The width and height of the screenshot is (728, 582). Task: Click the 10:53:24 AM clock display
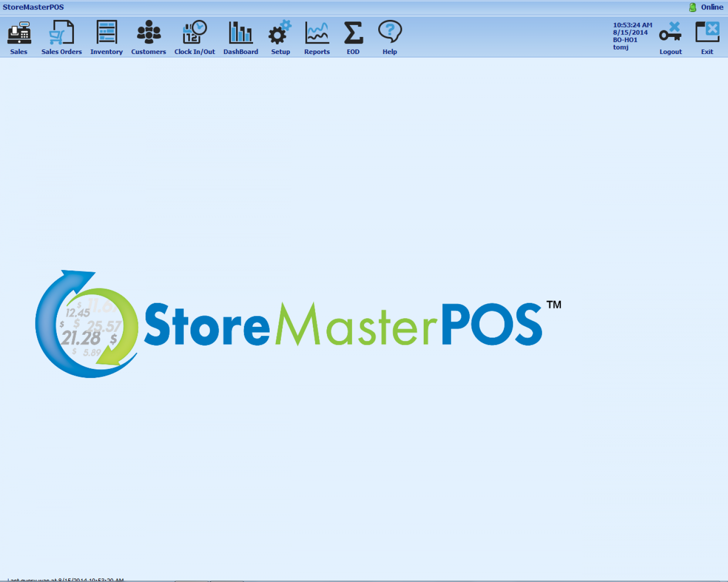(x=632, y=25)
